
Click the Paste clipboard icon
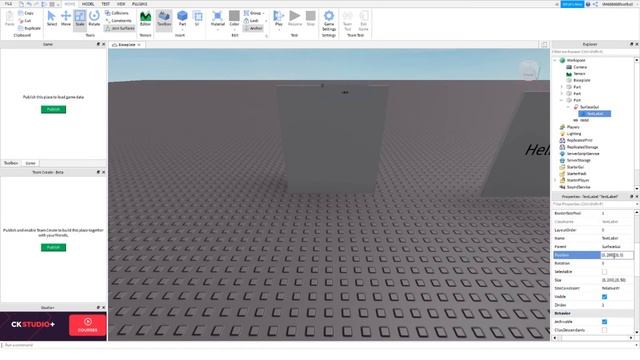coord(9,18)
